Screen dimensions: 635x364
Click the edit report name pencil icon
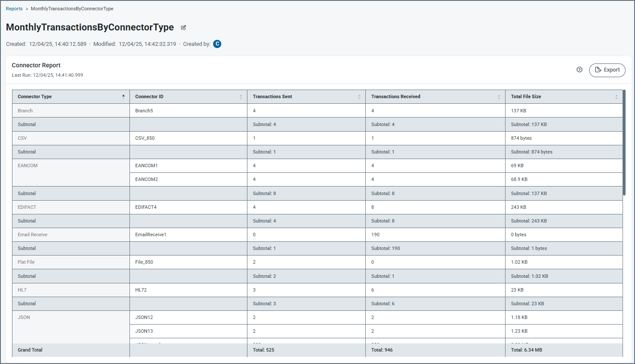184,27
